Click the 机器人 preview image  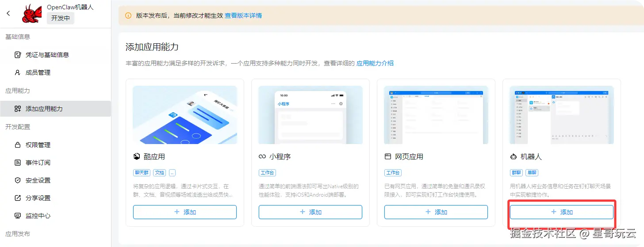562,115
